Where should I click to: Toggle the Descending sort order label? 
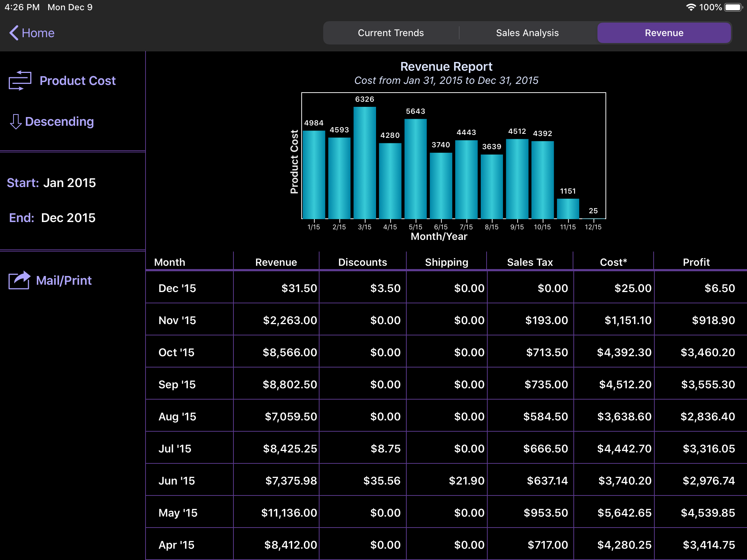(59, 121)
